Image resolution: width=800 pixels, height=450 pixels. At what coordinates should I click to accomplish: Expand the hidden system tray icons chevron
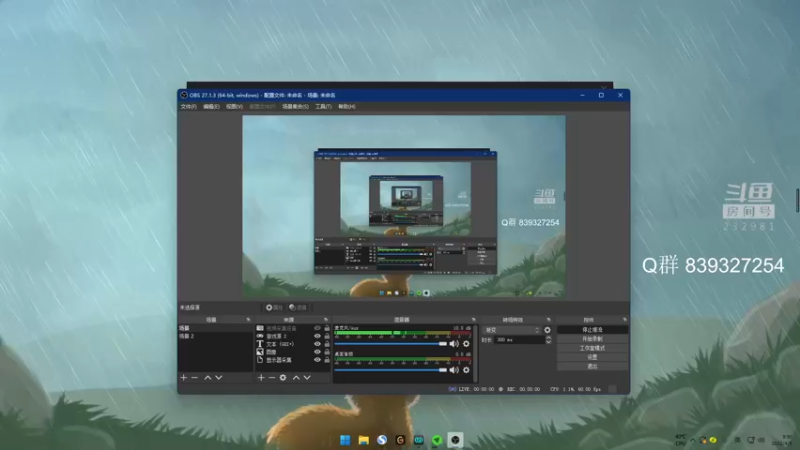[693, 440]
